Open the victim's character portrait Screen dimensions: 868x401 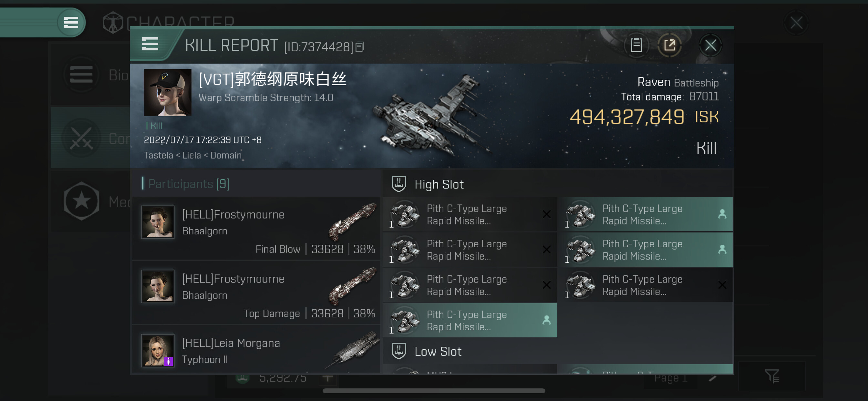168,93
